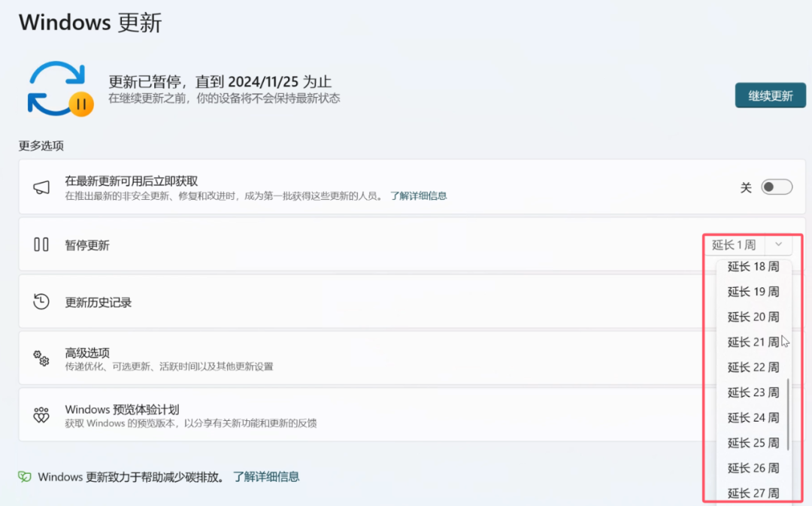This screenshot has height=506, width=812.
Task: Click the gears icon for 高级选项
Action: pyautogui.click(x=41, y=359)
